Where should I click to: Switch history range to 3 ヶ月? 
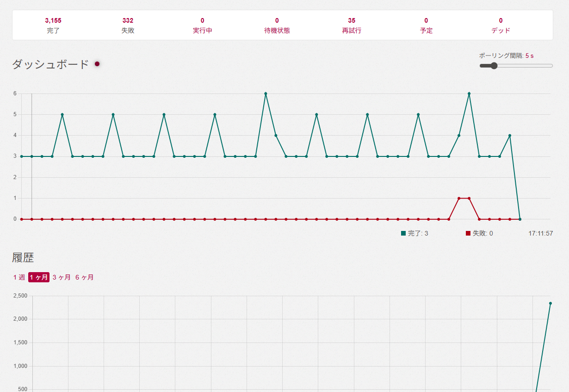click(62, 277)
